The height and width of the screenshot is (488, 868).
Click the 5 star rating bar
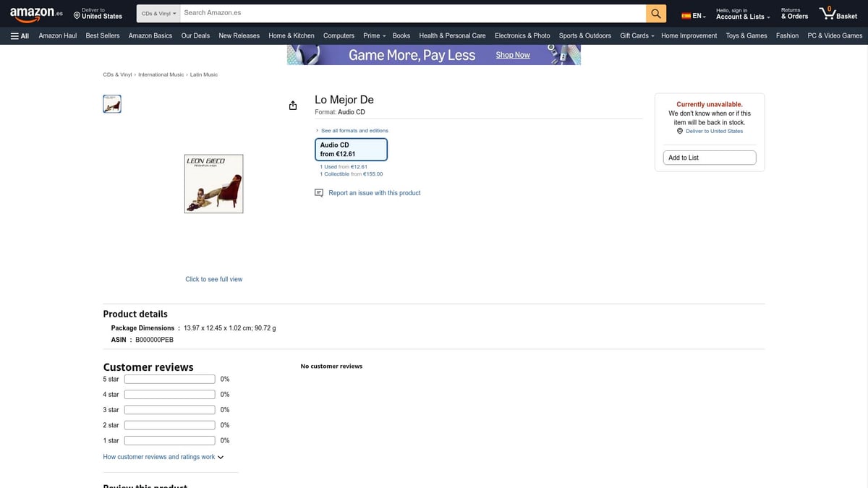click(169, 380)
